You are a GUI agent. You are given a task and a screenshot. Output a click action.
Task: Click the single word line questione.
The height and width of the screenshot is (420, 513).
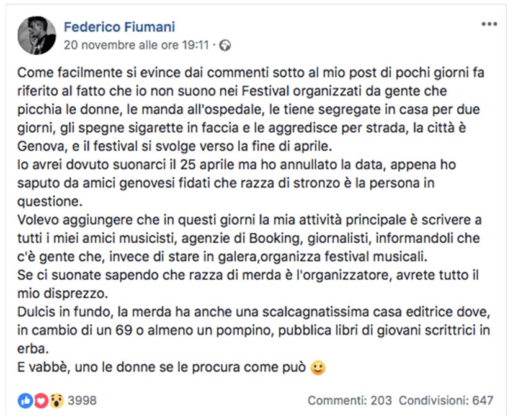coord(50,202)
